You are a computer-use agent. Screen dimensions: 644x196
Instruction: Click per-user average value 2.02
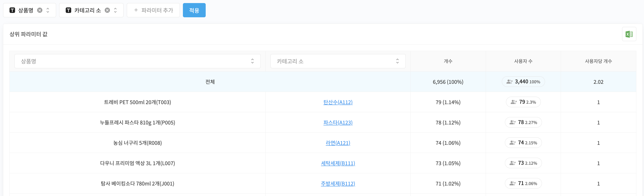point(598,82)
